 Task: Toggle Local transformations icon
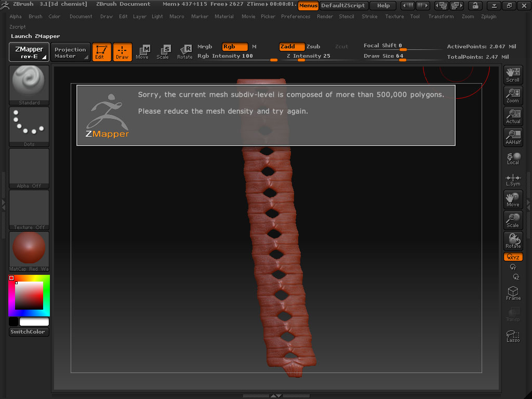(x=513, y=158)
